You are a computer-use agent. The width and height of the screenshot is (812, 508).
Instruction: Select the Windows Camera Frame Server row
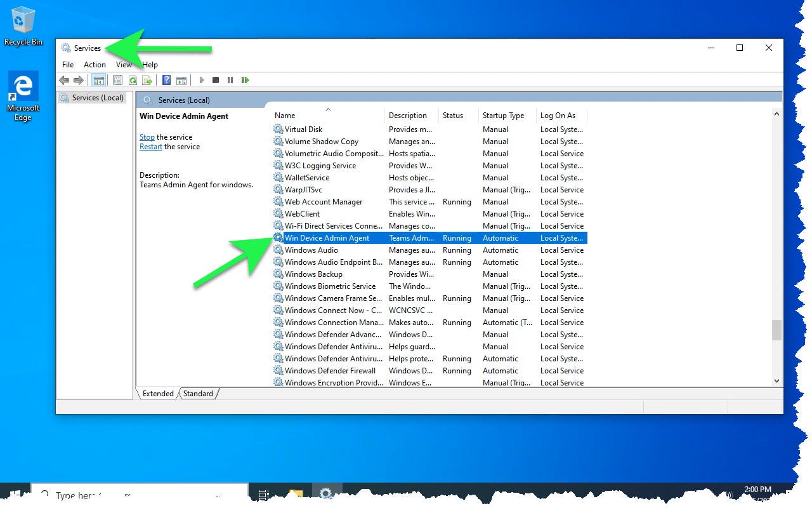click(429, 298)
